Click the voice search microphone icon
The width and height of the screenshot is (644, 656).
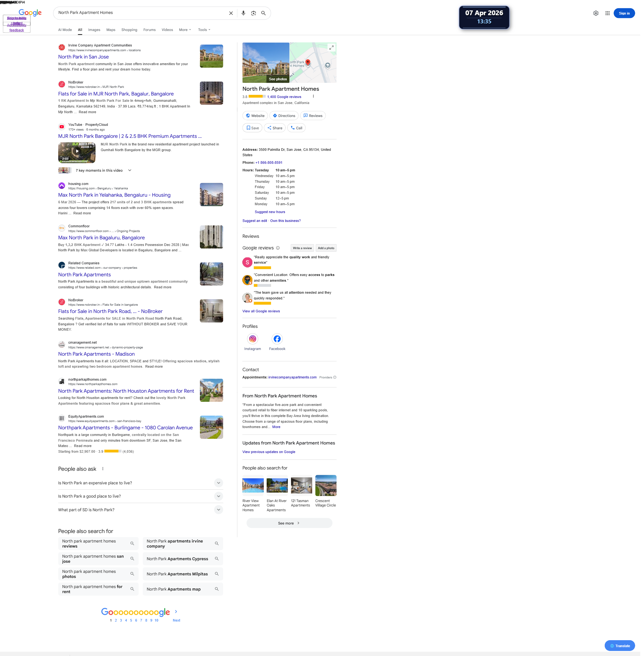(x=243, y=13)
